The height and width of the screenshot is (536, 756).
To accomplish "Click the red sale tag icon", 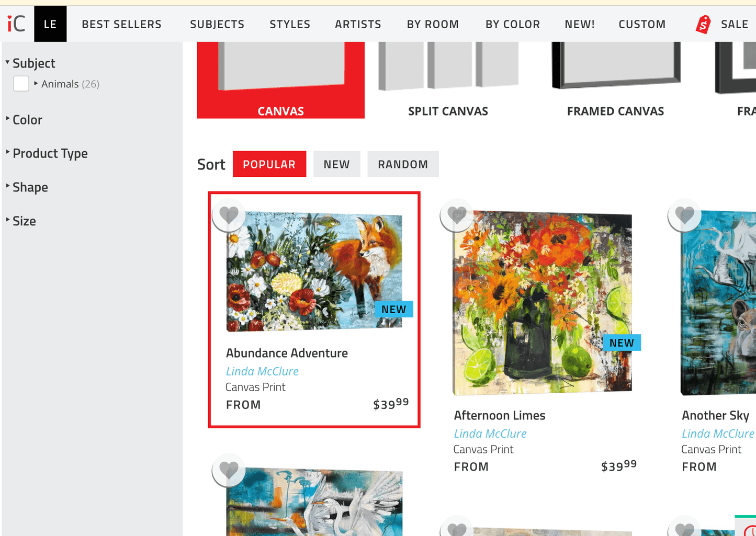I will point(704,24).
